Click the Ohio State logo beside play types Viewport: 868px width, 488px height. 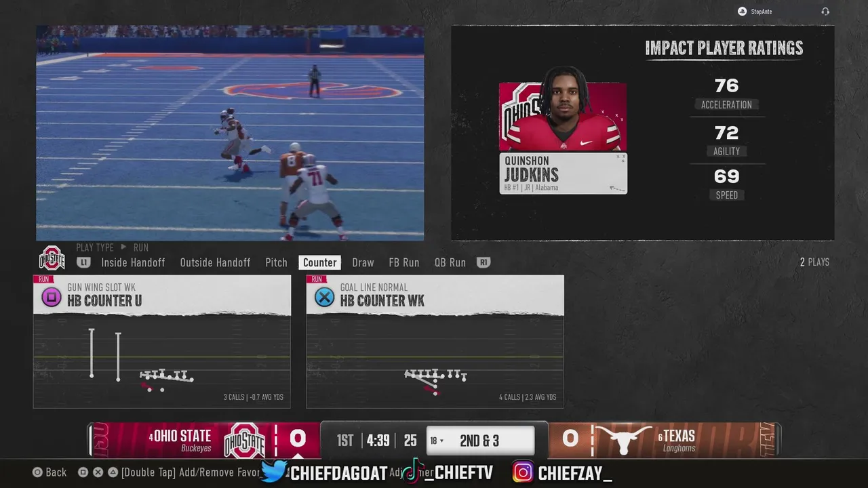pos(52,258)
